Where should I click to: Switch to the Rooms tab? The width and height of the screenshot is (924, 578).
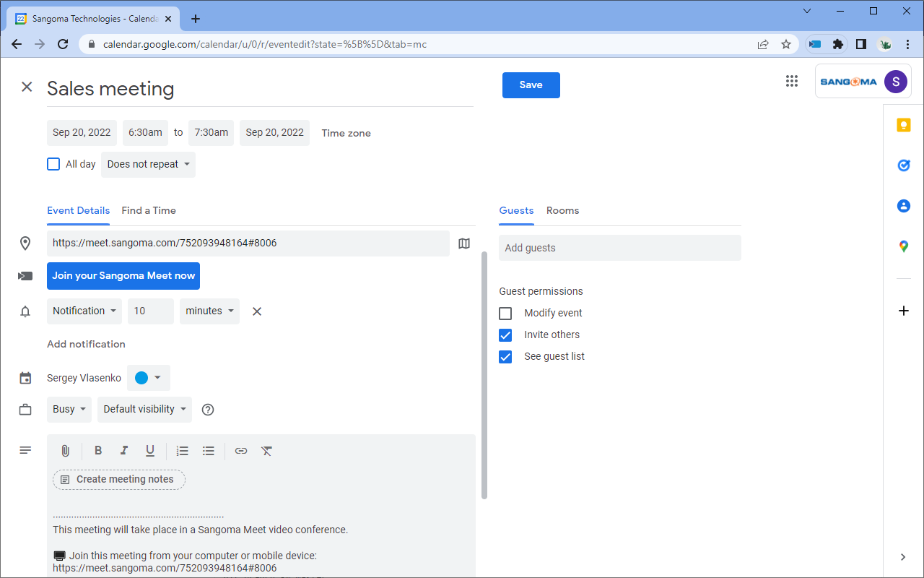pyautogui.click(x=562, y=211)
